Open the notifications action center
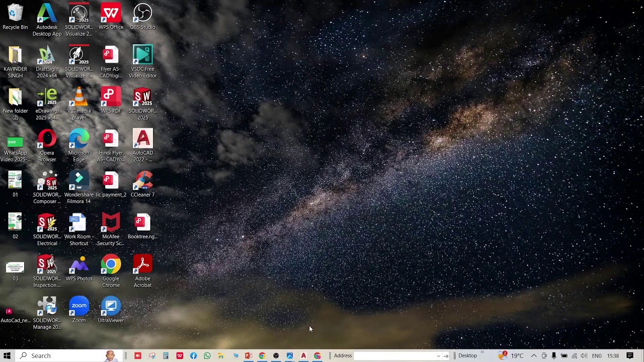Screen dimensions: 644x362 (630, 355)
